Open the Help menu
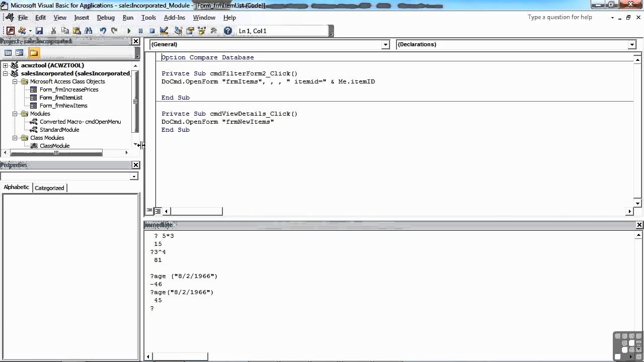 229,17
